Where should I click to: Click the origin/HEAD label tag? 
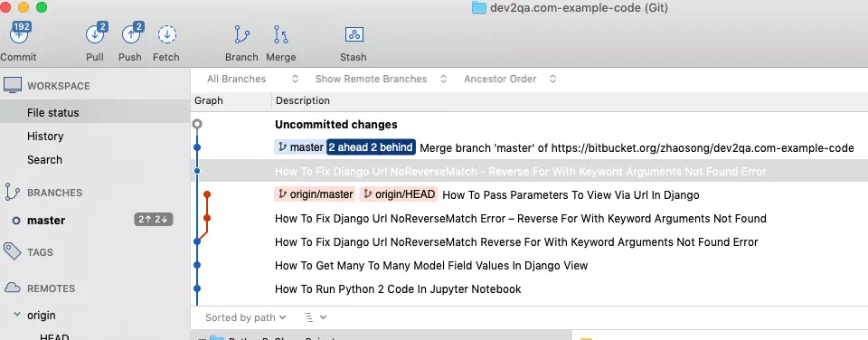click(399, 194)
